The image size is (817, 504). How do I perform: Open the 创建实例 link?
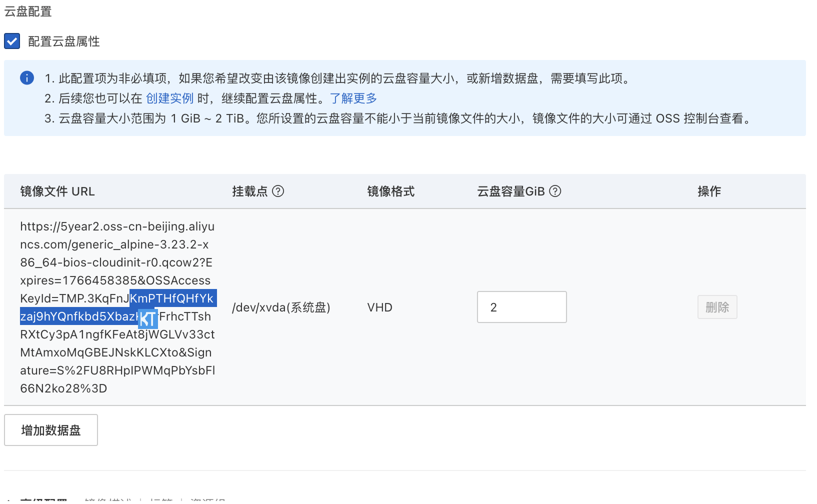[x=169, y=98]
